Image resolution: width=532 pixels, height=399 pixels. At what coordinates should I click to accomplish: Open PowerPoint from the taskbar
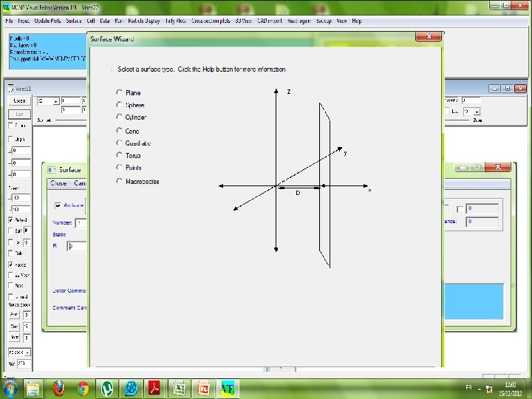click(204, 389)
